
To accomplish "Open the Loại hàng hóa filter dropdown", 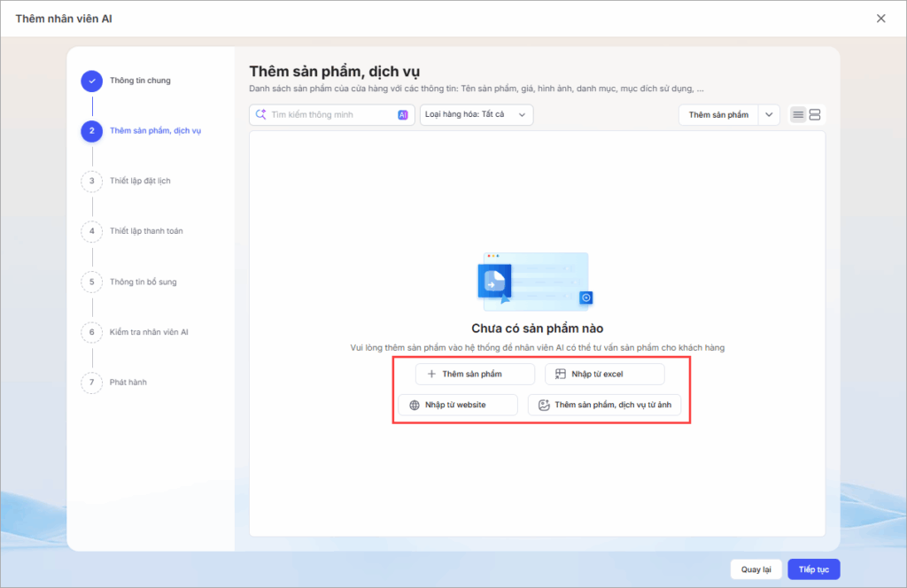I will point(477,115).
